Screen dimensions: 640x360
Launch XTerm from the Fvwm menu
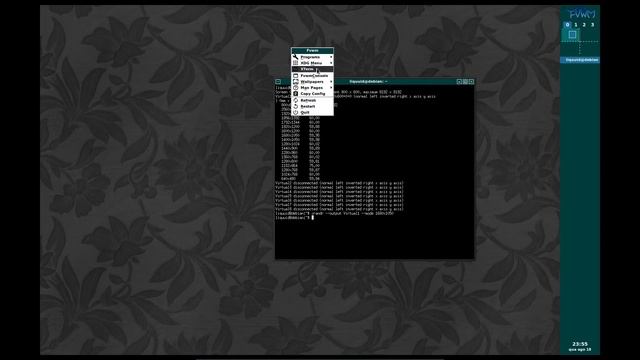point(312,69)
